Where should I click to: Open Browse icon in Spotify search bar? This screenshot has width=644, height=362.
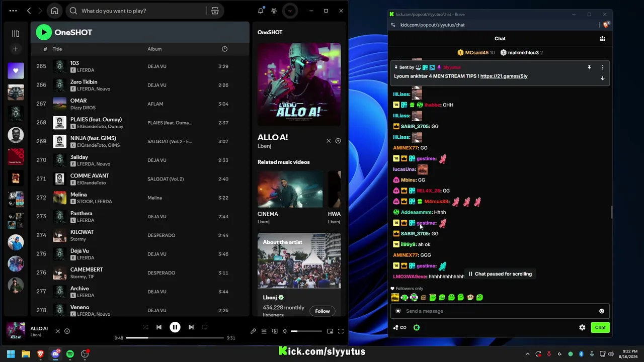[x=215, y=11]
